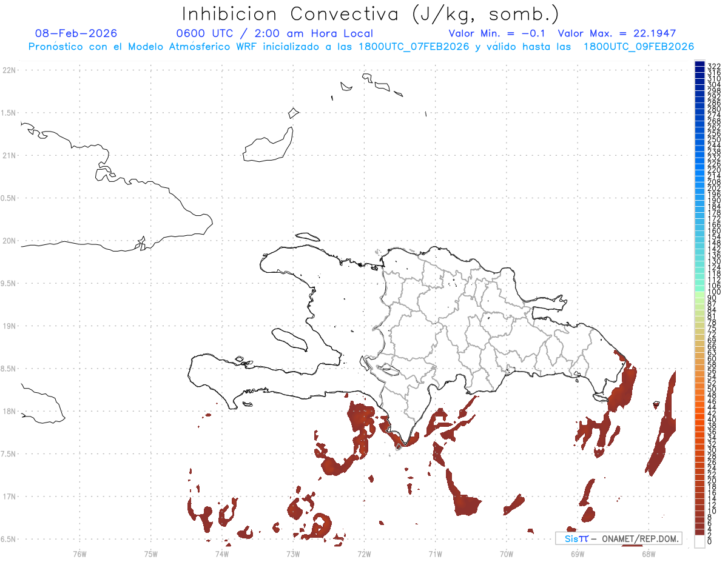Click the '17N' latitude label

[9, 497]
